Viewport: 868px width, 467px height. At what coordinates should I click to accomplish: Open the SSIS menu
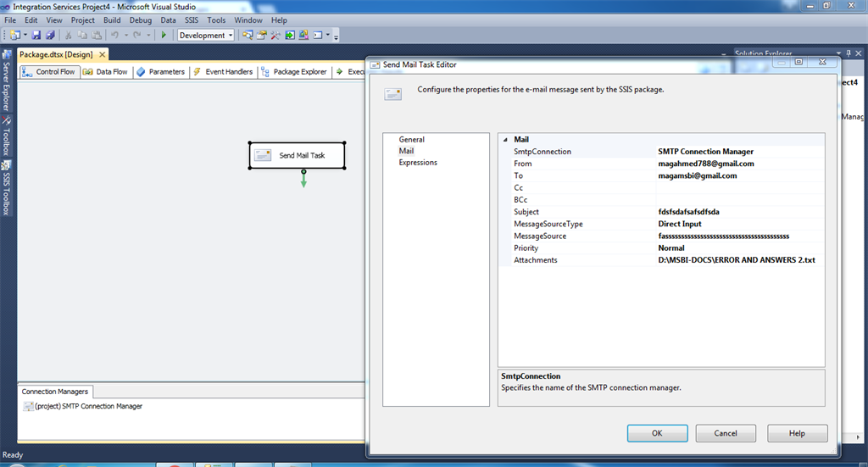192,20
